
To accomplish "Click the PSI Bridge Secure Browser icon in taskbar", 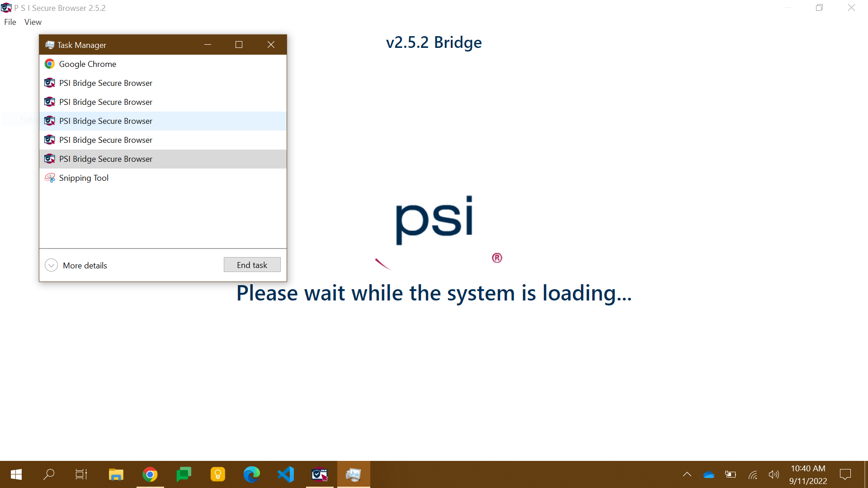I will 320,474.
